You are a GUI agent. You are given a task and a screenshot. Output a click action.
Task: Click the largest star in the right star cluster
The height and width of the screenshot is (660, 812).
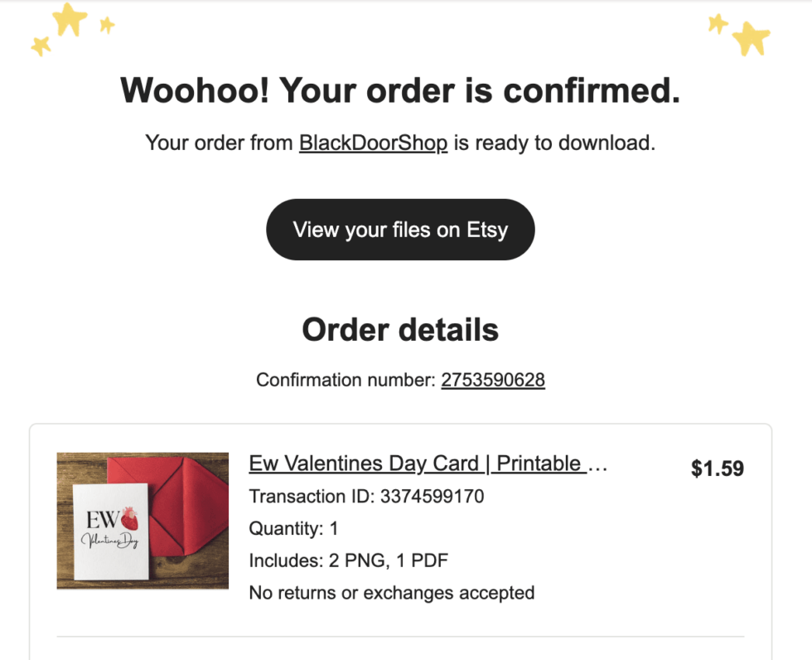click(752, 37)
